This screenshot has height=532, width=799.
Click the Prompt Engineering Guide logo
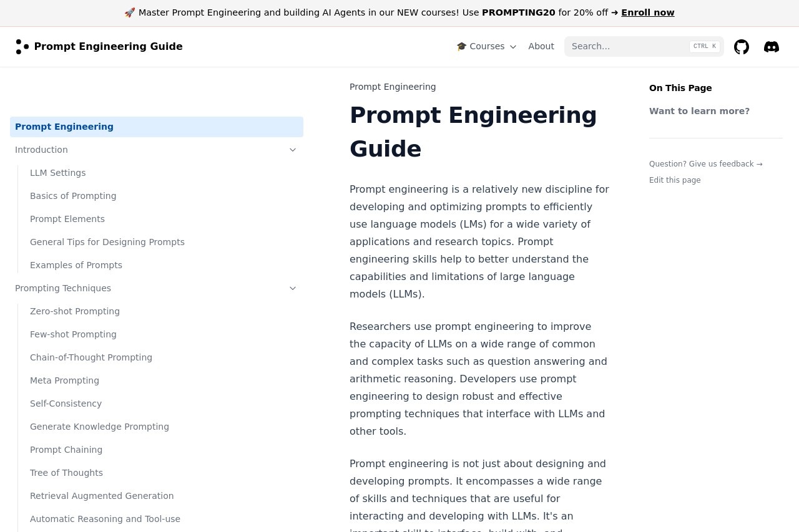point(99,47)
